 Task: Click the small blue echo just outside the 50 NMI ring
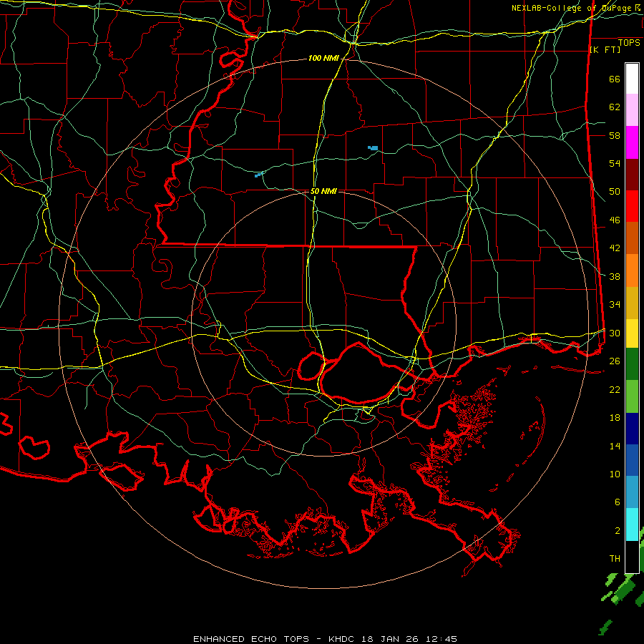[259, 175]
